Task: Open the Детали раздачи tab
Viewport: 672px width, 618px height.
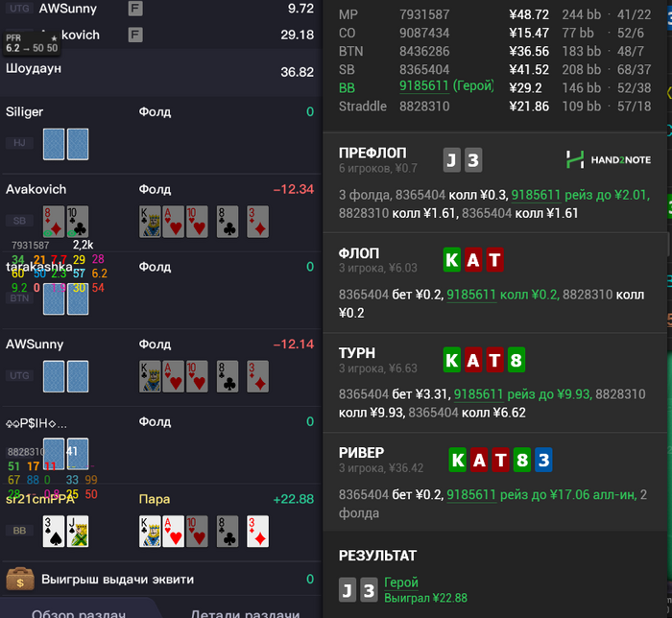Action: click(245, 613)
